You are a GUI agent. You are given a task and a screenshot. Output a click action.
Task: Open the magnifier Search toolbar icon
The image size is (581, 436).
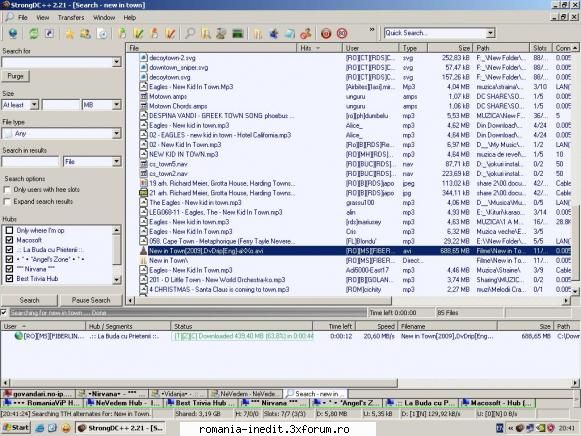(x=190, y=34)
